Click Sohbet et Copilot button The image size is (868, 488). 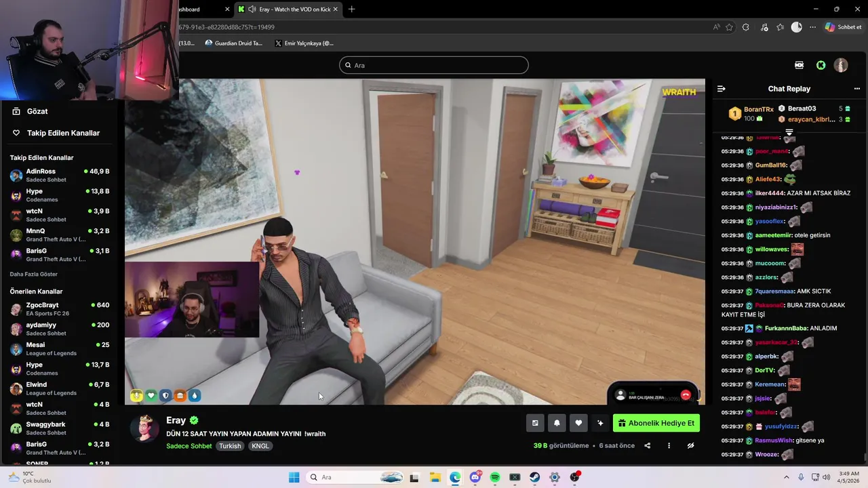click(x=843, y=27)
